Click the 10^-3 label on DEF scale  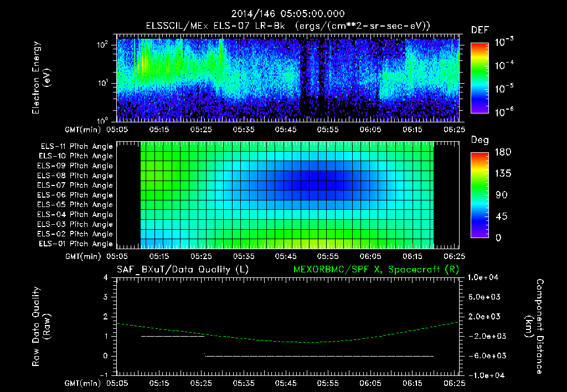(x=504, y=42)
